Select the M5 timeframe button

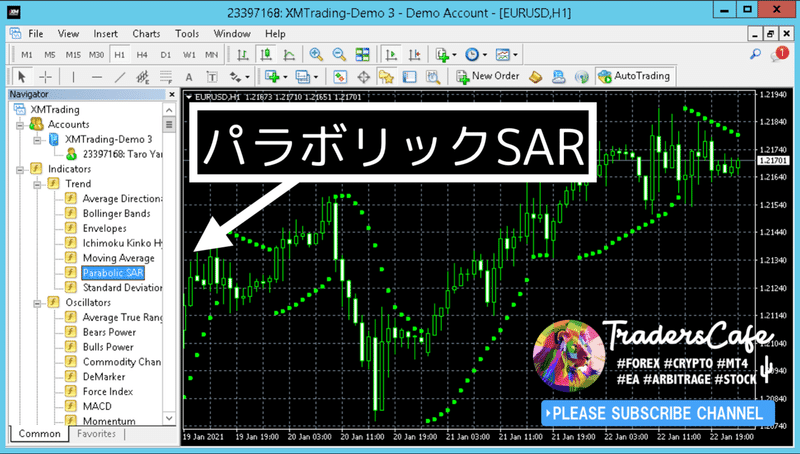49,55
